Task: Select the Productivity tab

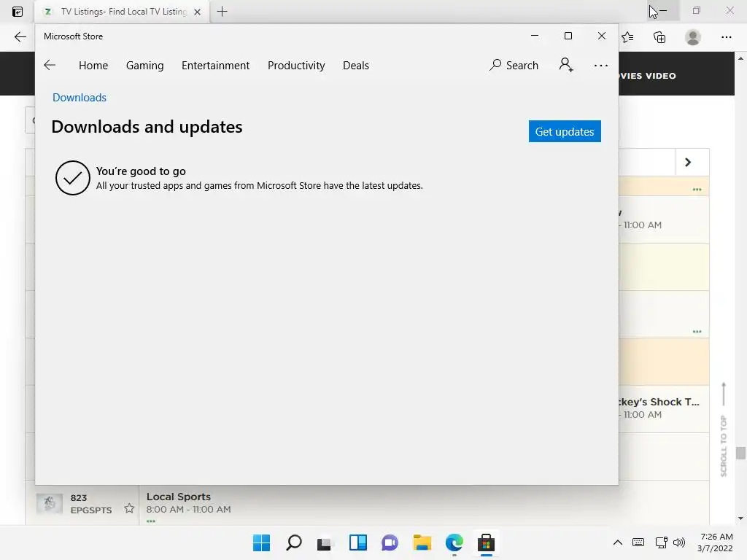Action: [x=296, y=65]
